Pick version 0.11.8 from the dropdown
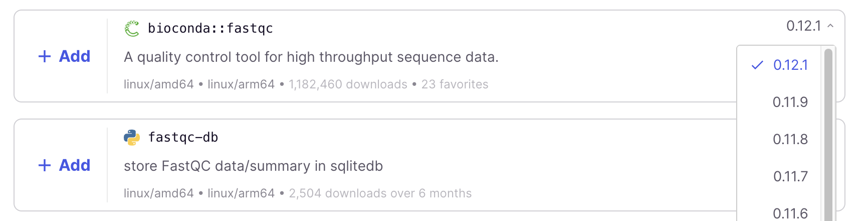Image resolution: width=868 pixels, height=221 pixels. pyautogui.click(x=790, y=140)
